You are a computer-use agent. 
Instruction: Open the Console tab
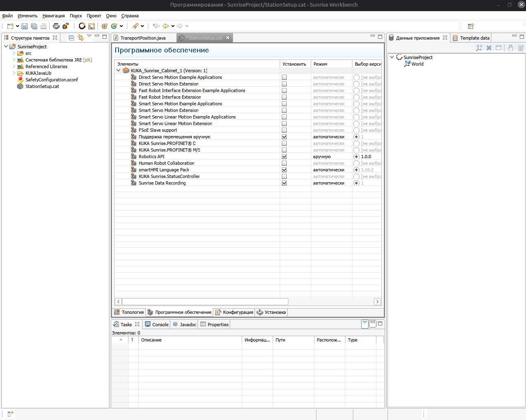pos(157,325)
